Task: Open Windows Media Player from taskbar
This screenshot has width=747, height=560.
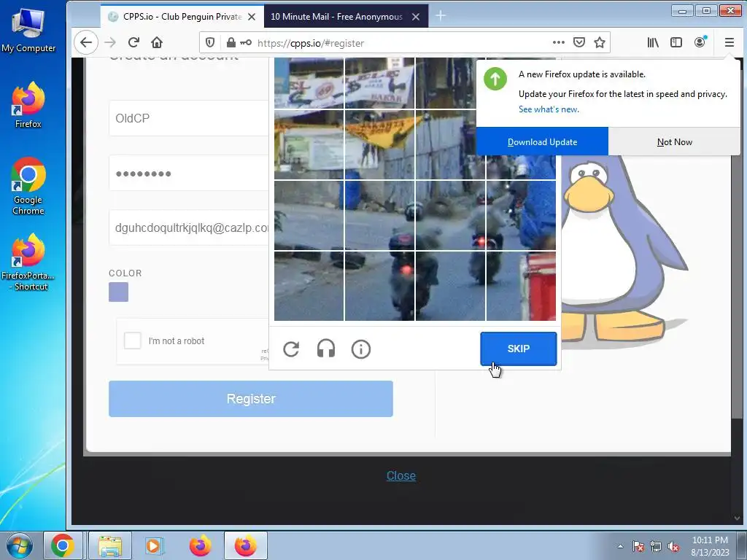Action: tap(154, 545)
